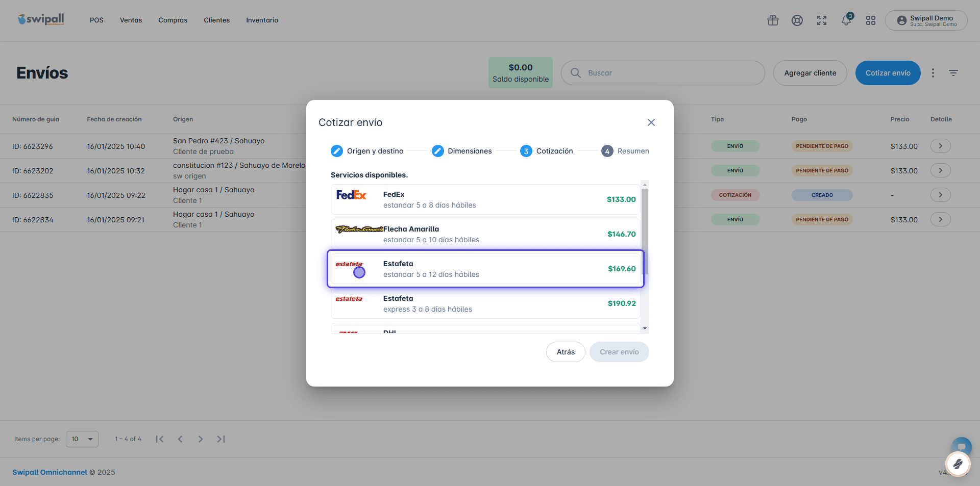The height and width of the screenshot is (486, 980).
Task: Go back to Dimensiones step
Action: coord(462,151)
